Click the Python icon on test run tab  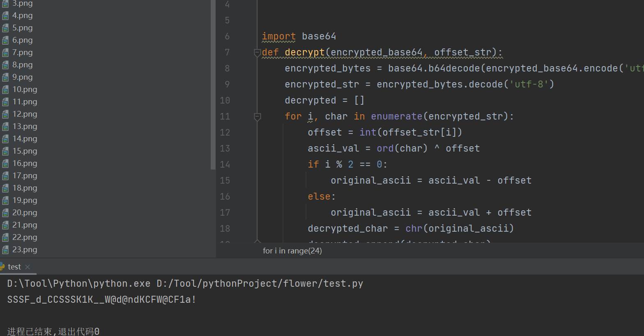pos(2,267)
